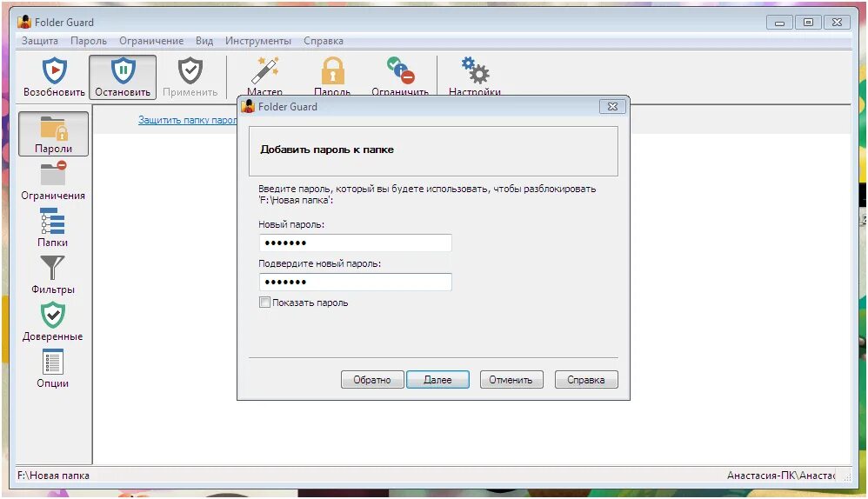This screenshot has height=499, width=868.
Task: Click the Возобновить shield icon
Action: pos(54,70)
